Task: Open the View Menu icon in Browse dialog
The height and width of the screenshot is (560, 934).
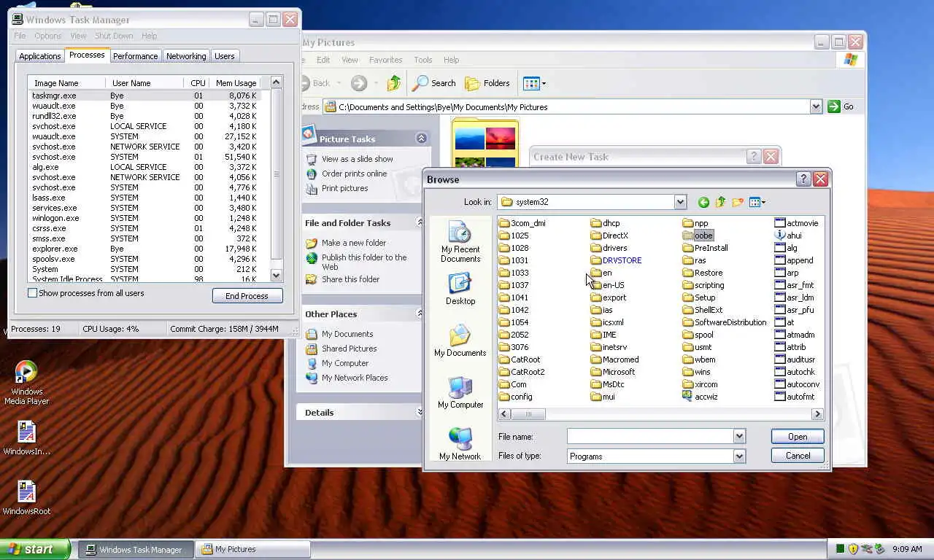Action: pyautogui.click(x=757, y=202)
